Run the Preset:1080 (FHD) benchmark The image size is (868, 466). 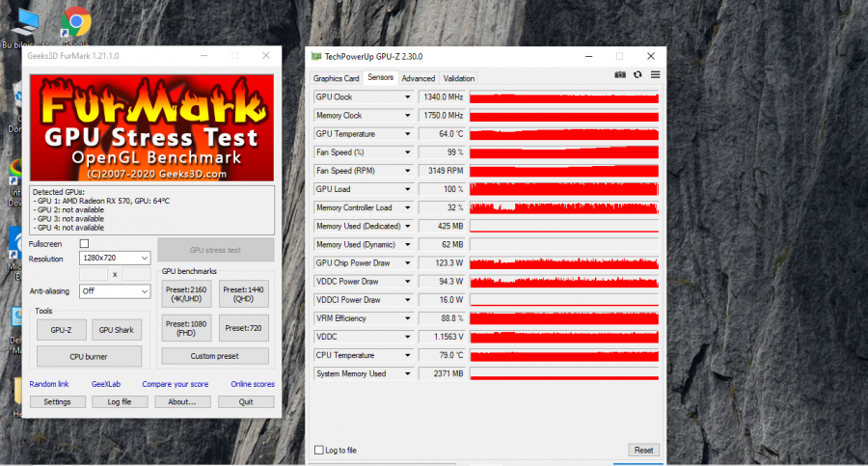186,328
